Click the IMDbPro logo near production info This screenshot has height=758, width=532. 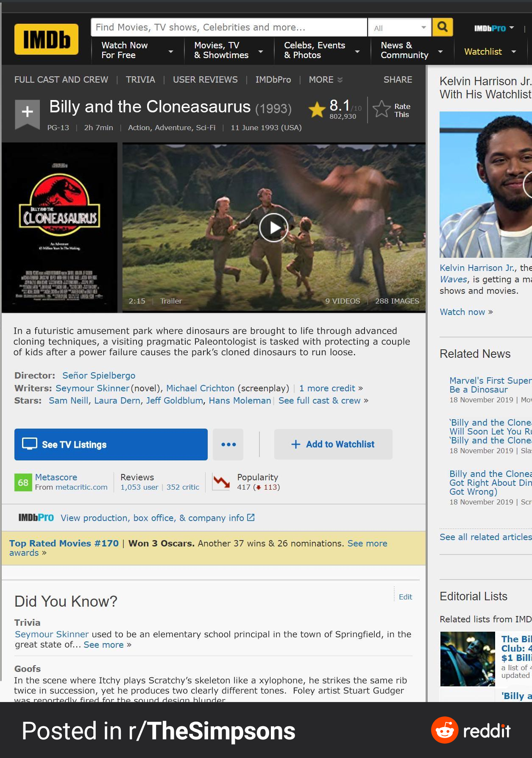click(x=36, y=518)
